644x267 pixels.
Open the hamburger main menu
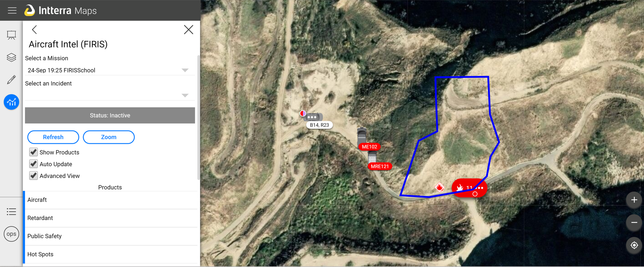click(12, 11)
